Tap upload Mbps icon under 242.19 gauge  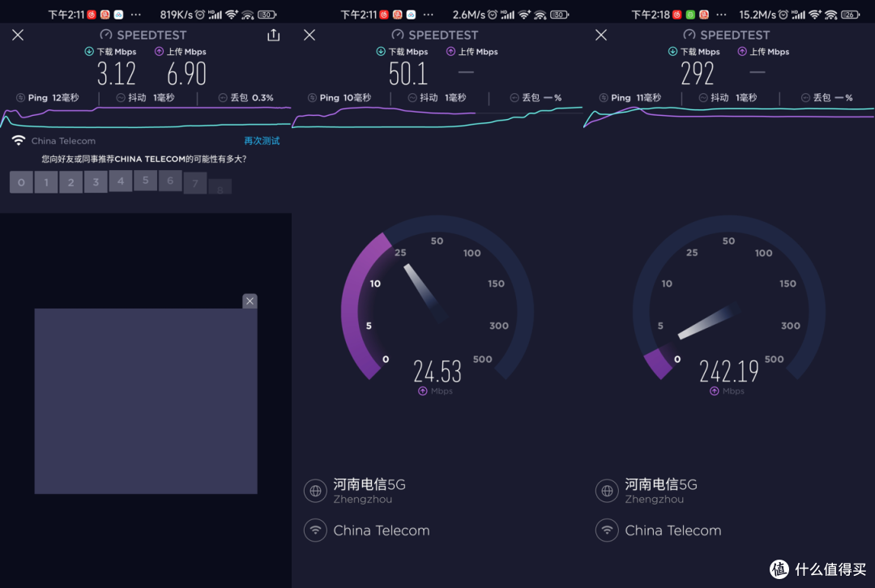pyautogui.click(x=715, y=391)
